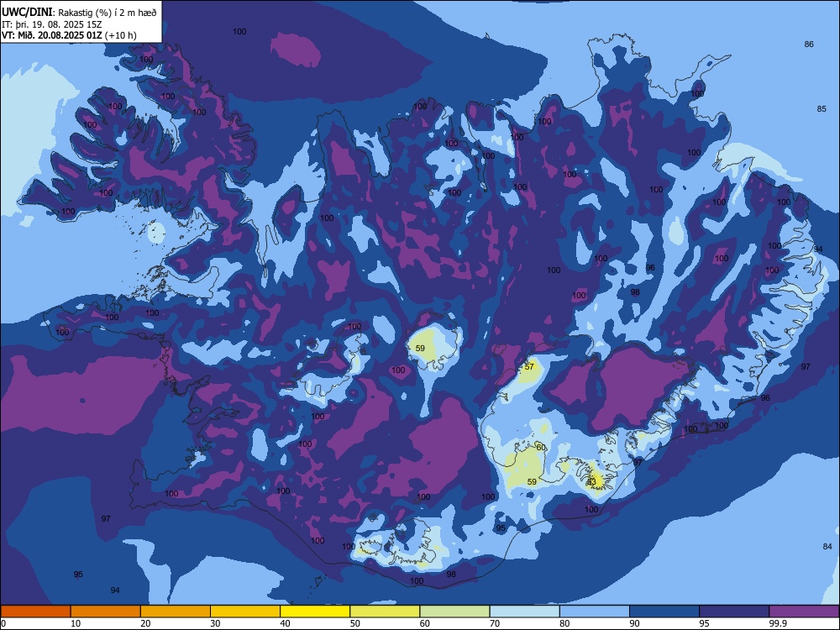This screenshot has width=840, height=630.
Task: Click the humidity value 60 on the map
Action: coord(541,448)
